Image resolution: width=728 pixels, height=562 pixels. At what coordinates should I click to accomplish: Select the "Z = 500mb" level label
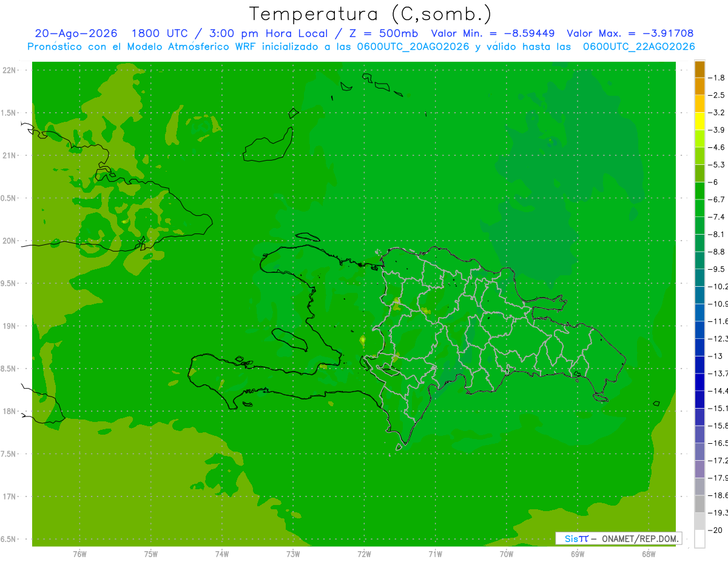382,33
